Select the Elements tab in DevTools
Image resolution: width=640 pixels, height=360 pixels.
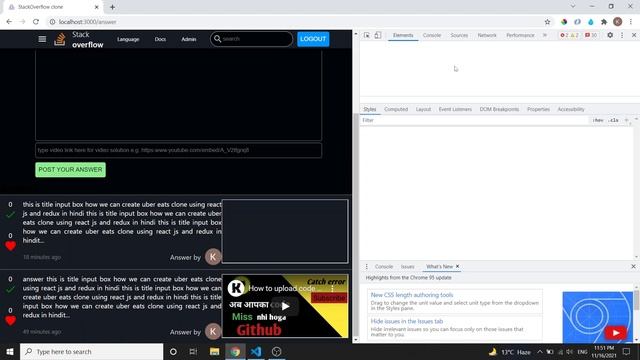click(x=403, y=36)
